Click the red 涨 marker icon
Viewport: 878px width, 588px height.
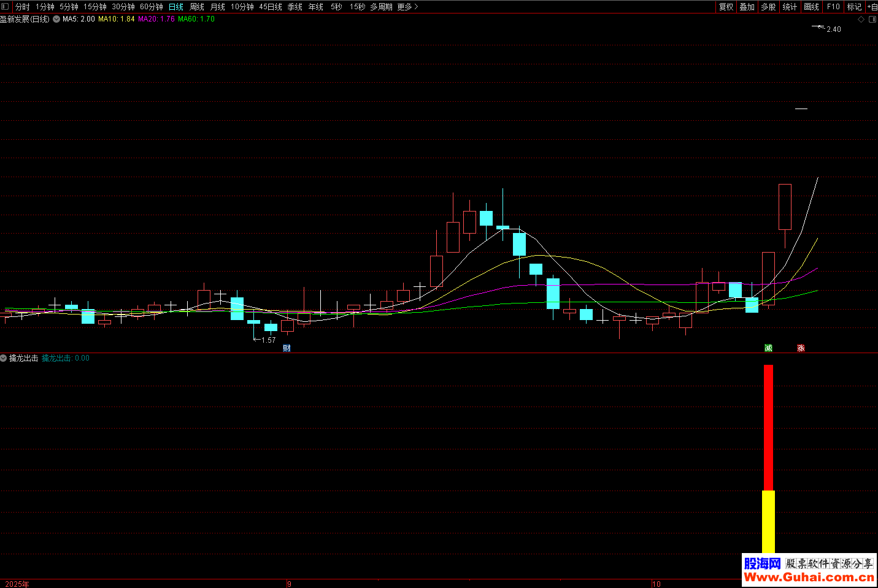tap(801, 348)
